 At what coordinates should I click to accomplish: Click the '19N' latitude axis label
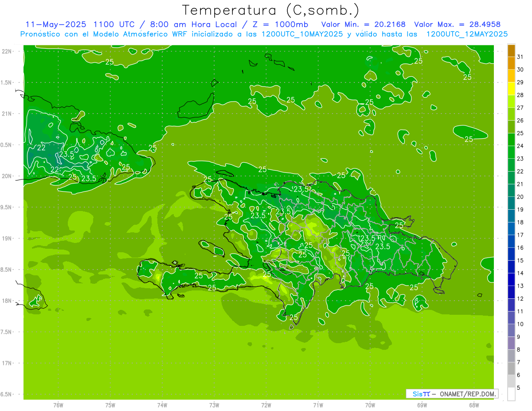(x=8, y=238)
